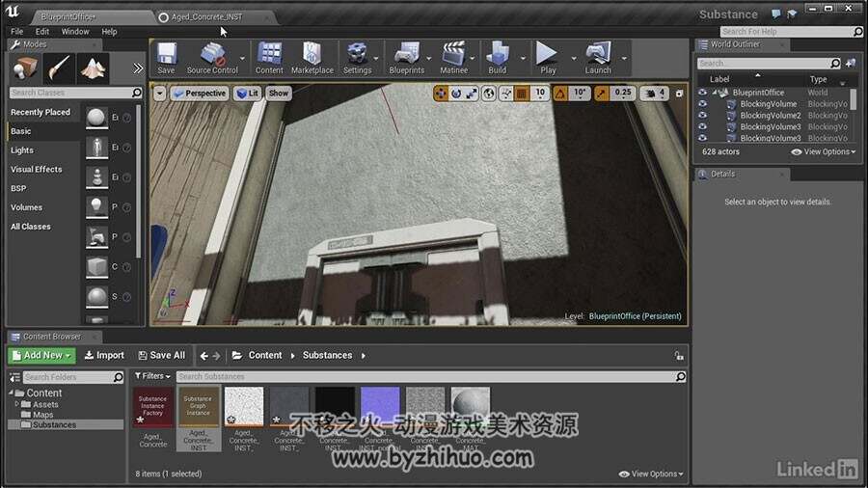Select Substance Instance Factory thumbnail
Screen dimensions: 868x488
(152, 407)
